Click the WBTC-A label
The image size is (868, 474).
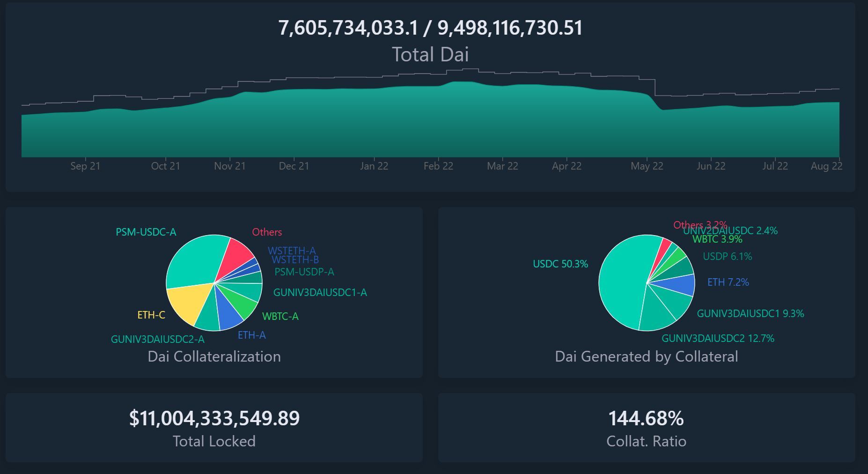pos(280,316)
